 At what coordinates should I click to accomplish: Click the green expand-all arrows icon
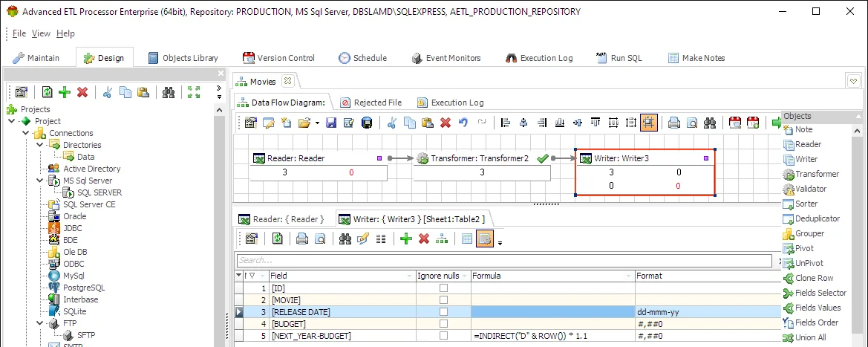click(x=194, y=93)
